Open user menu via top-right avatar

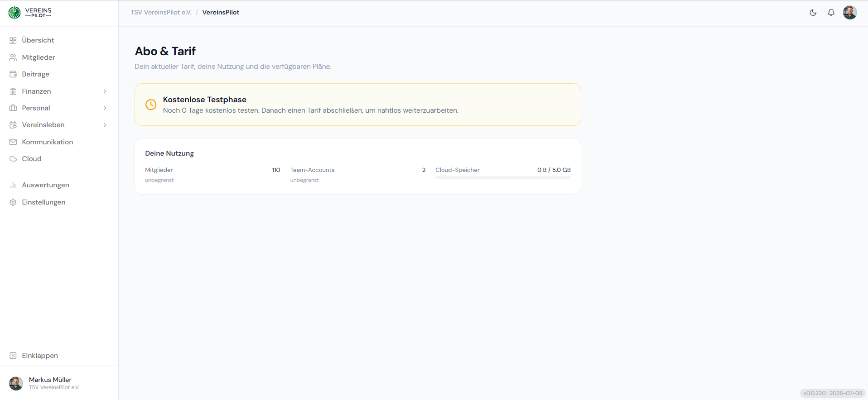[x=850, y=13]
